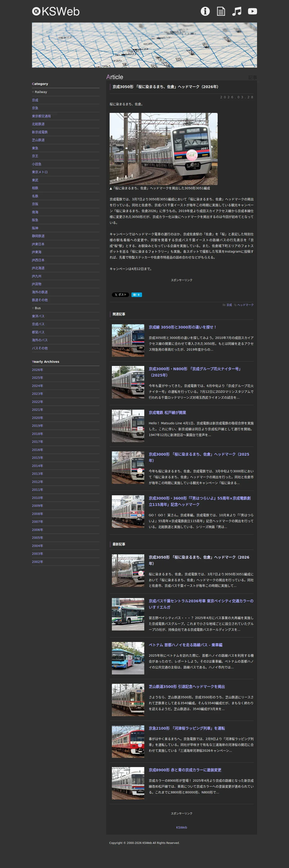Open the 京成3000形 桜に染まるまち 2025年 article

coord(199,457)
